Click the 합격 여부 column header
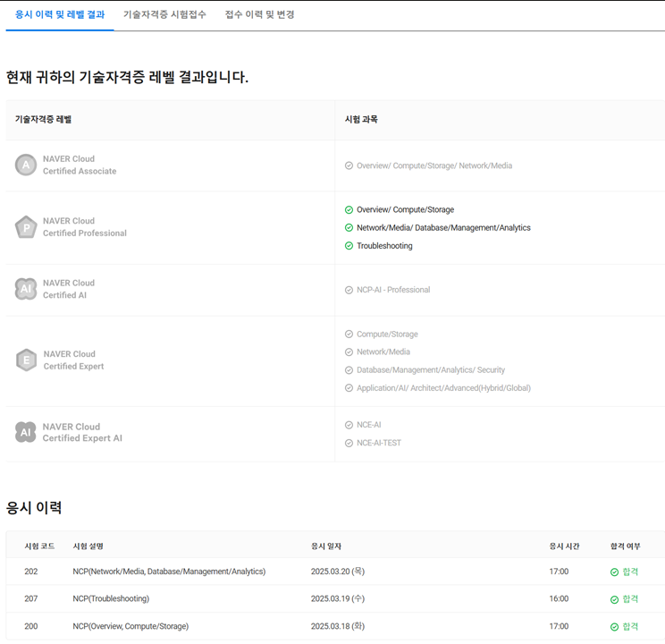 625,547
